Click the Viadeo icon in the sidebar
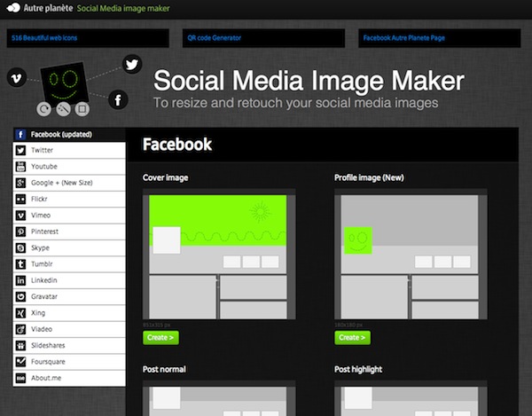532x416 pixels. pyautogui.click(x=20, y=329)
